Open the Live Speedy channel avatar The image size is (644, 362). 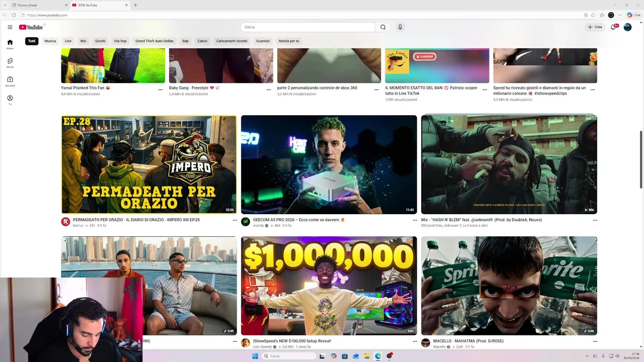coord(246,343)
